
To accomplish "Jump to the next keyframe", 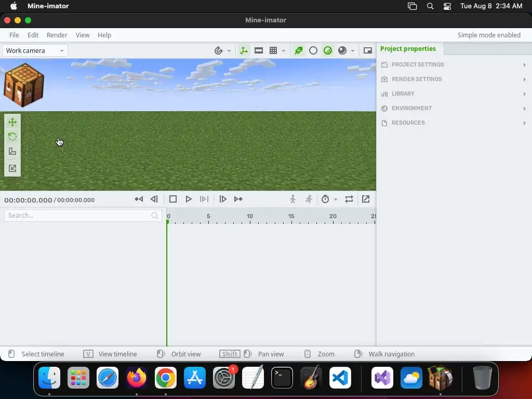I will pyautogui.click(x=238, y=199).
